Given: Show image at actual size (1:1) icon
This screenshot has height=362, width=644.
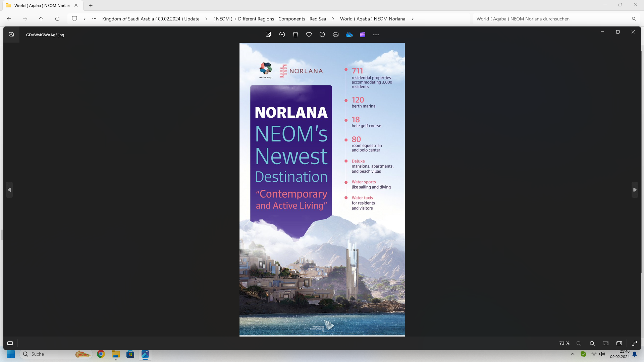Looking at the screenshot, I should pos(619,343).
